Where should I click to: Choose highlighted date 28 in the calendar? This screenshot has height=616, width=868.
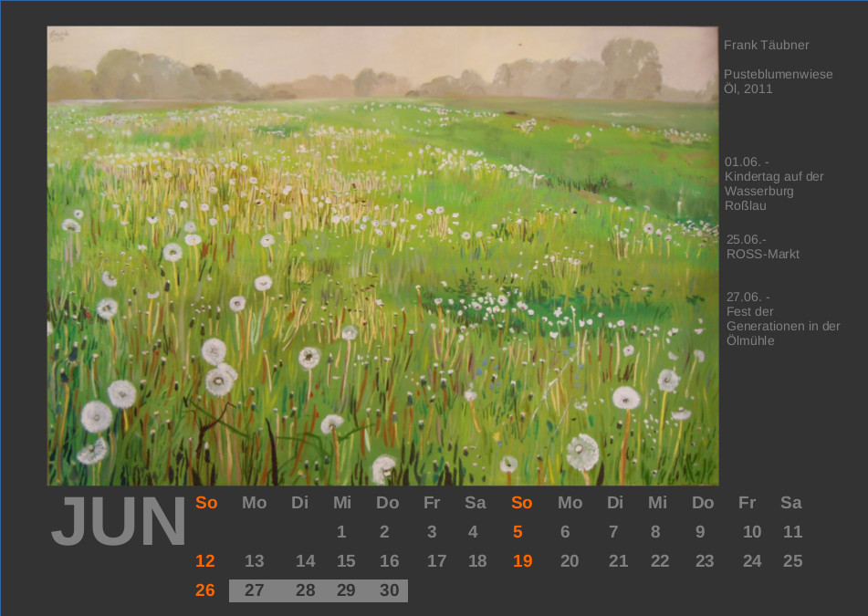point(305,590)
